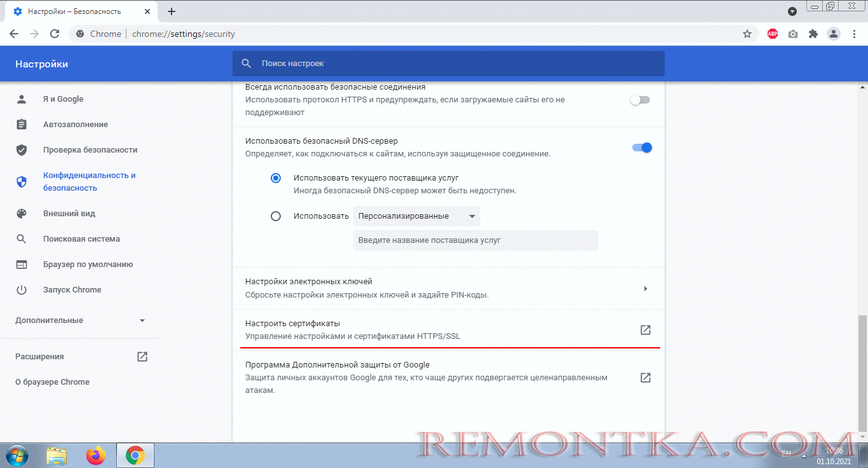The width and height of the screenshot is (868, 468).
Task: Select radio Использовать текущего поставщика услуг
Action: coord(276,178)
